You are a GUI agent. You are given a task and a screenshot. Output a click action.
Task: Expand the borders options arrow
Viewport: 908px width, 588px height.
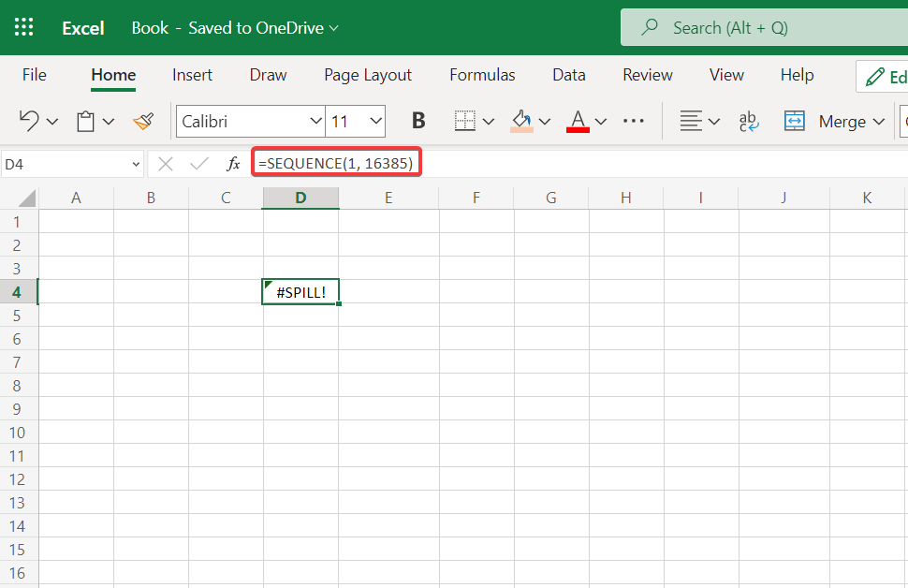click(488, 122)
